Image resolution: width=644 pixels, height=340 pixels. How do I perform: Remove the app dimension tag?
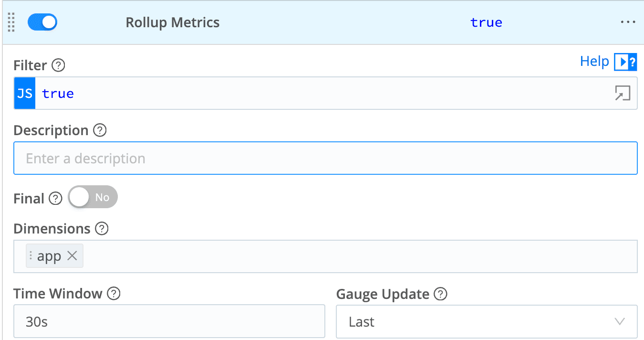(x=72, y=256)
